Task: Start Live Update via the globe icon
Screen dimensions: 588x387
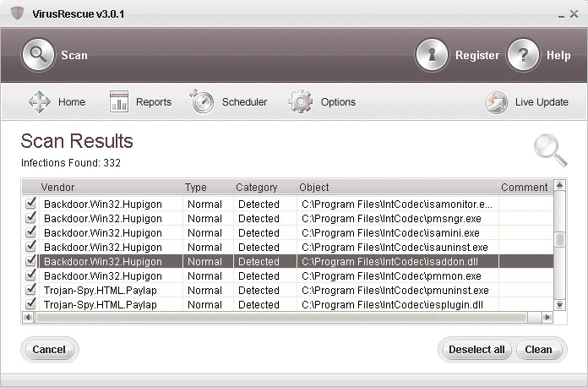Action: (496, 102)
